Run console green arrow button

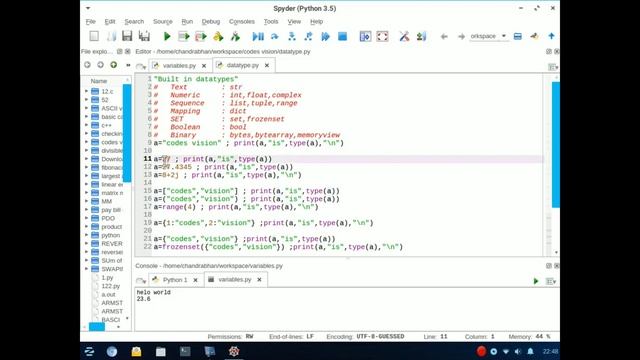[x=536, y=281]
